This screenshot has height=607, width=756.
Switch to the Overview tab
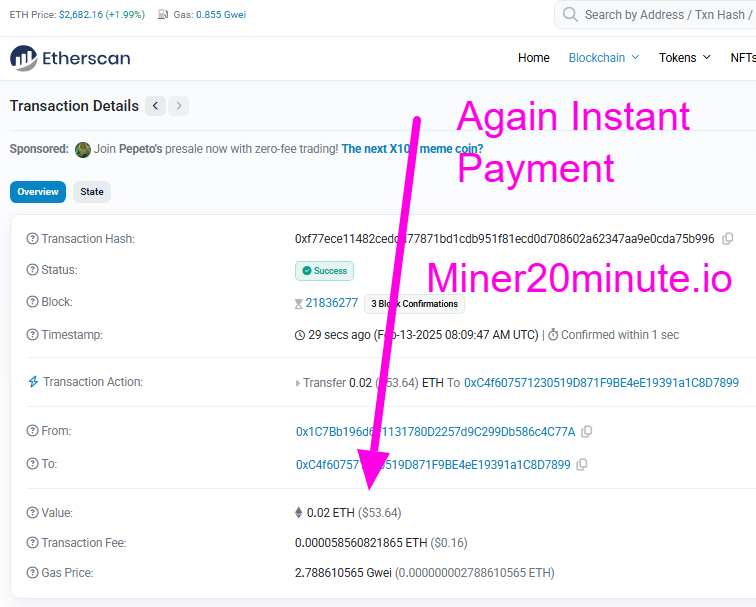[x=38, y=192]
